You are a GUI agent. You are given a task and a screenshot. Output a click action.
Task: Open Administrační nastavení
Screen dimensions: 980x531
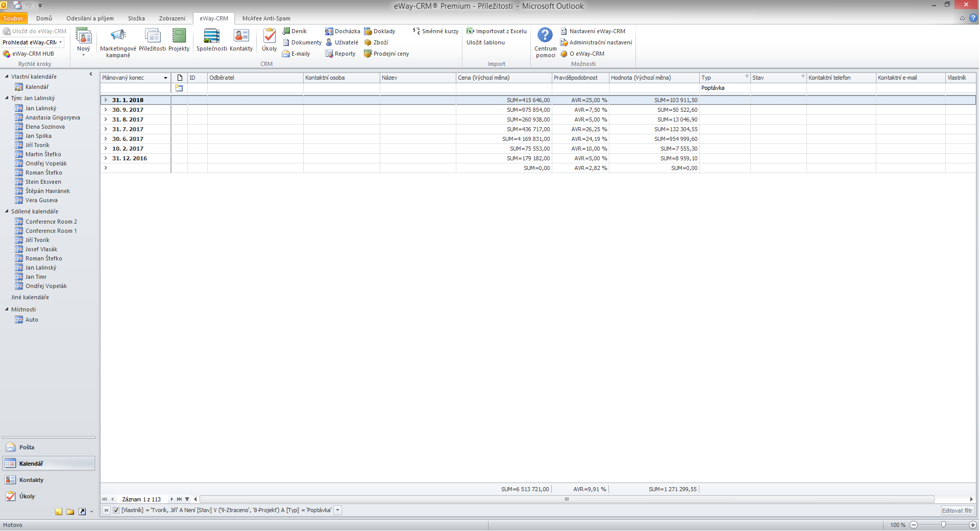[596, 42]
